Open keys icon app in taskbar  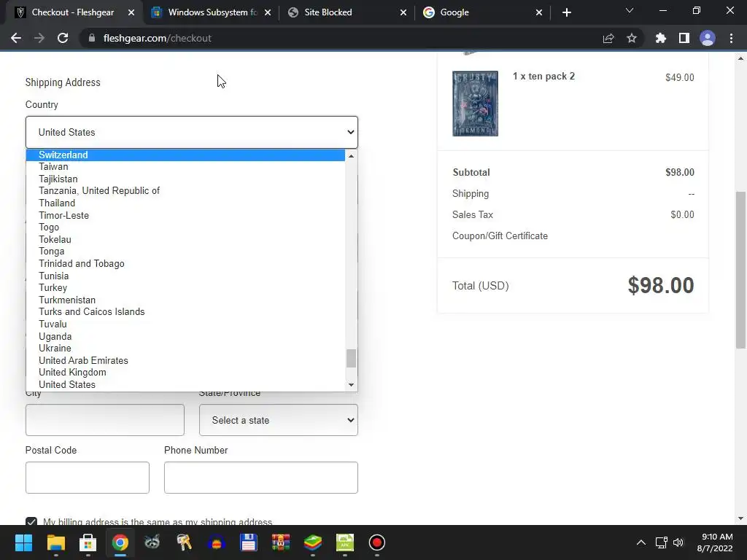184,542
